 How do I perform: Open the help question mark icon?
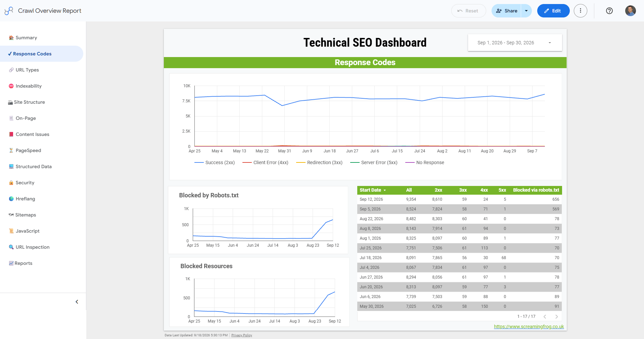[x=609, y=11]
